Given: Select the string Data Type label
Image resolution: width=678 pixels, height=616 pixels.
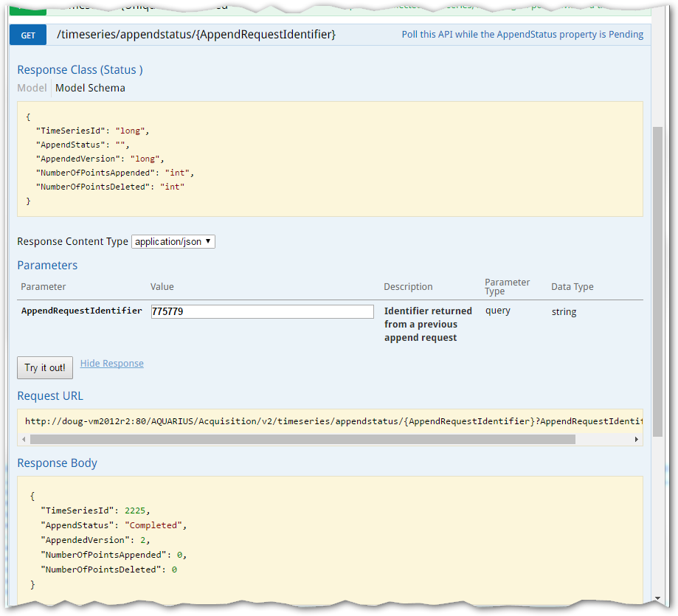Looking at the screenshot, I should 563,311.
